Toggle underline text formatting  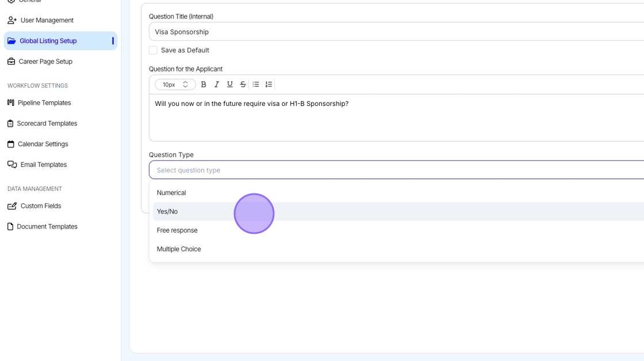tap(230, 85)
